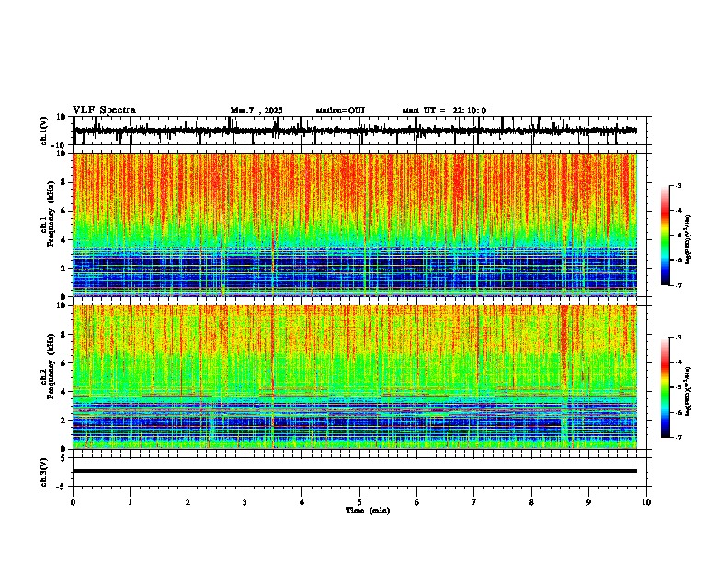Viewport: 728px width, 563px height.
Task: Click the time axis tick label "3"
Action: [245, 502]
